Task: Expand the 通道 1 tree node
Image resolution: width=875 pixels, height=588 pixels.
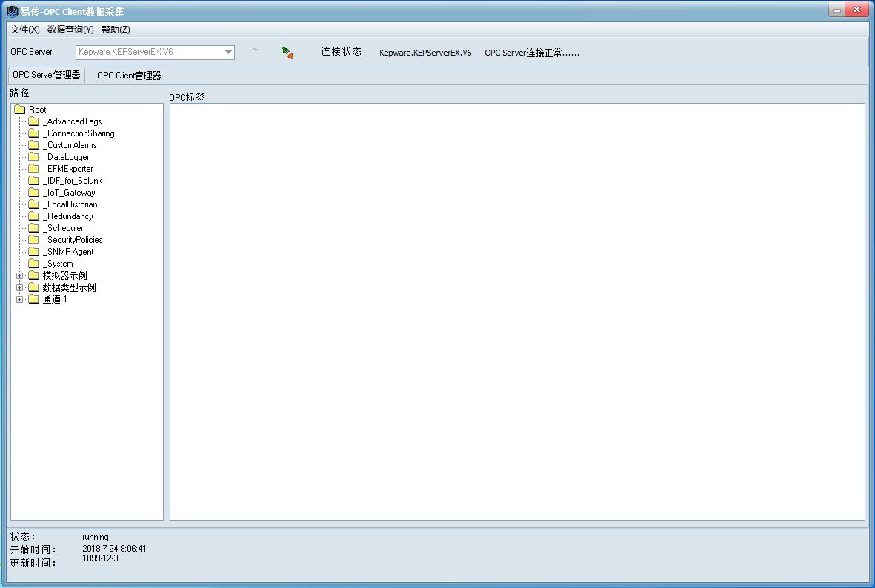Action: click(19, 299)
